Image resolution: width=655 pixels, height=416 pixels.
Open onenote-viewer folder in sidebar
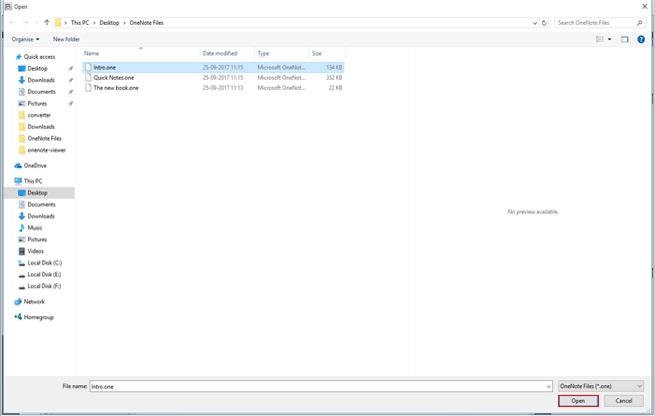click(x=46, y=150)
